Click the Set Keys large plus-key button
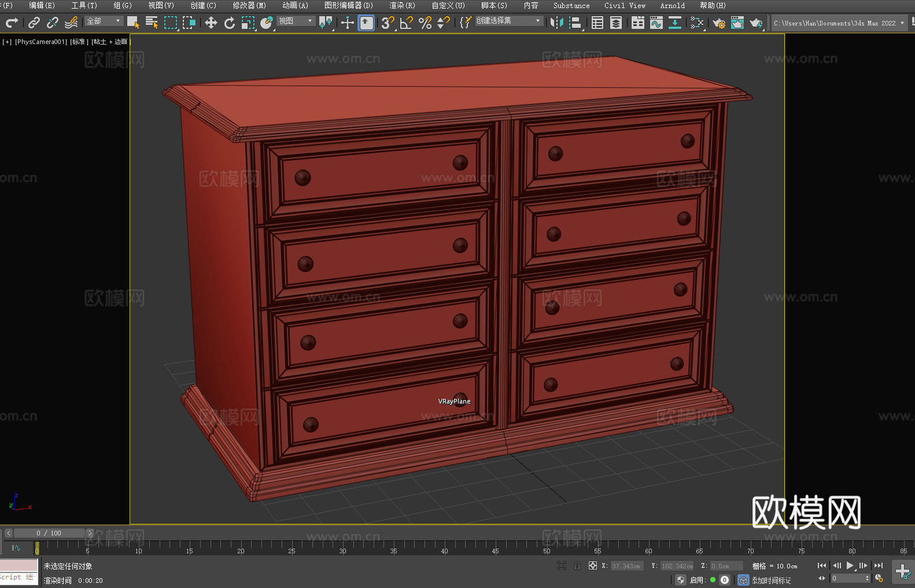The height and width of the screenshot is (588, 915). click(x=903, y=572)
